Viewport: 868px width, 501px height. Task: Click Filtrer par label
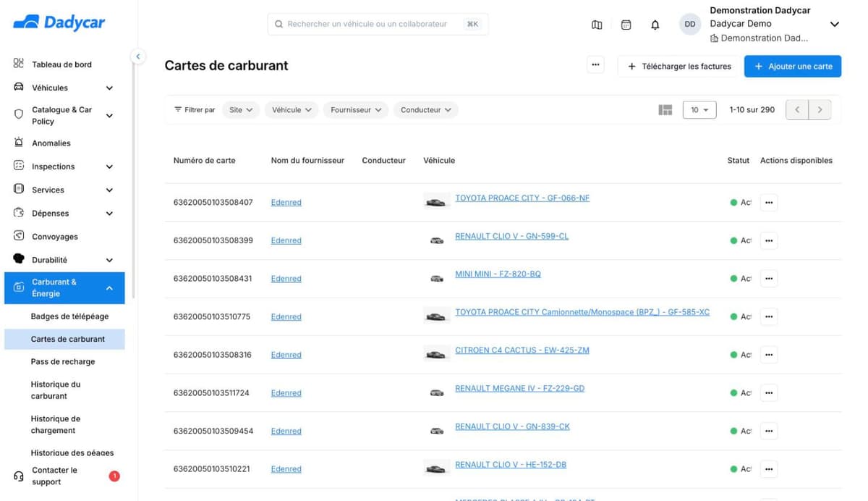point(195,110)
